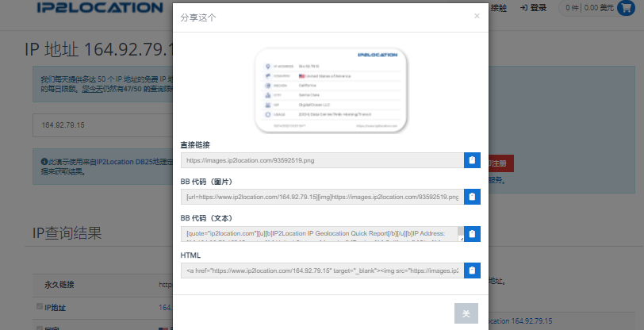Select the direct link URL field
Screen dimensions: 644x330
pyautogui.click(x=323, y=160)
